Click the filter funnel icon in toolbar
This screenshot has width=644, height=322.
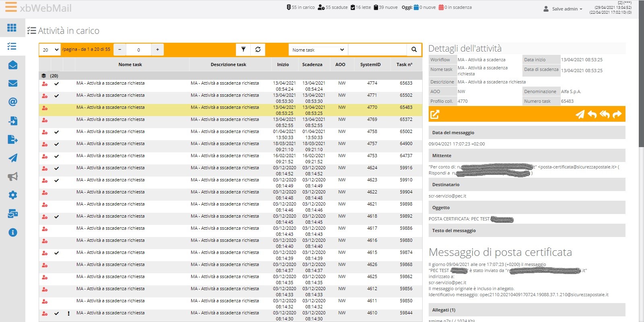(243, 50)
